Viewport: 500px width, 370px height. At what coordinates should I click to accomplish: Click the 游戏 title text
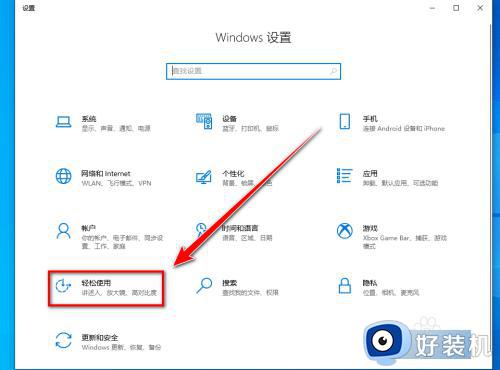point(370,228)
